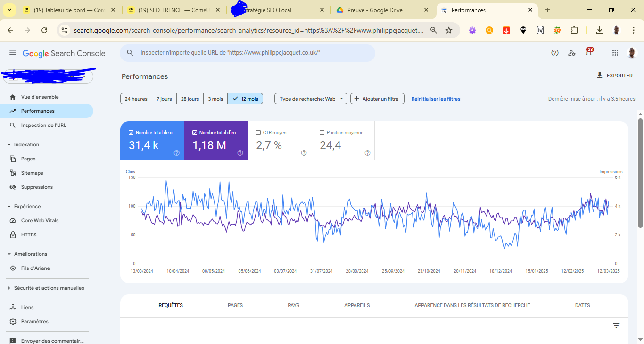Enable the Position moyenne checkbox
This screenshot has height=344, width=644.
322,133
